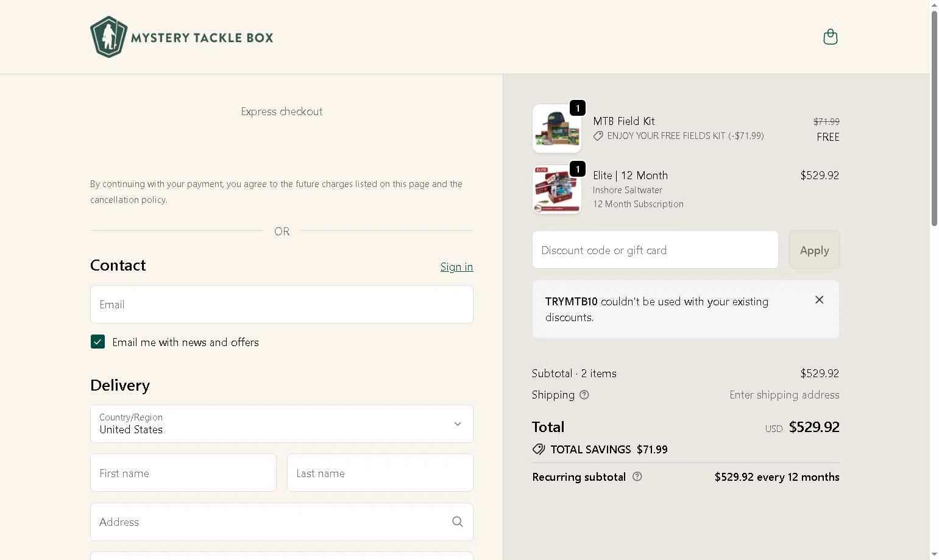
Task: Click the Express checkout heading
Action: [282, 112]
